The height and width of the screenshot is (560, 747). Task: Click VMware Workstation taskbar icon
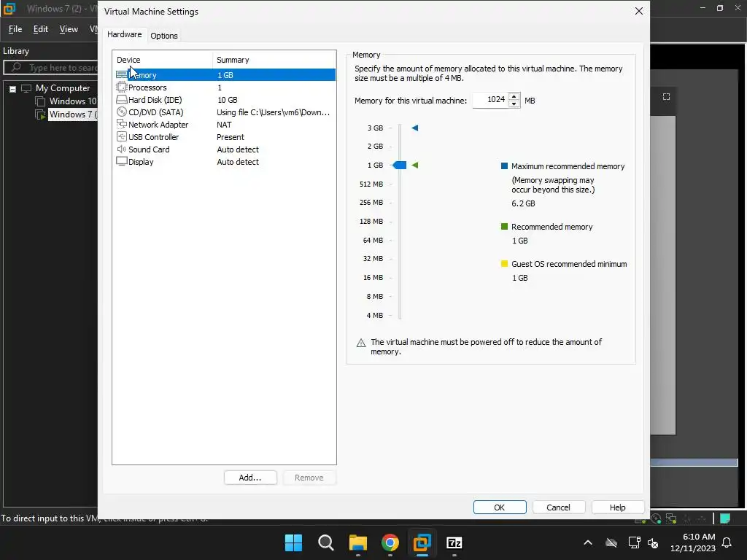tap(422, 542)
